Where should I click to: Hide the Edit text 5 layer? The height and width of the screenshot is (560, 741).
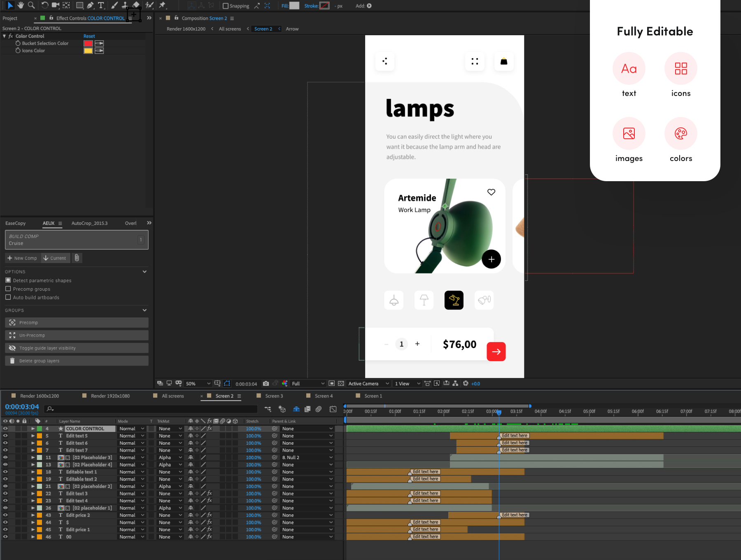(5, 436)
